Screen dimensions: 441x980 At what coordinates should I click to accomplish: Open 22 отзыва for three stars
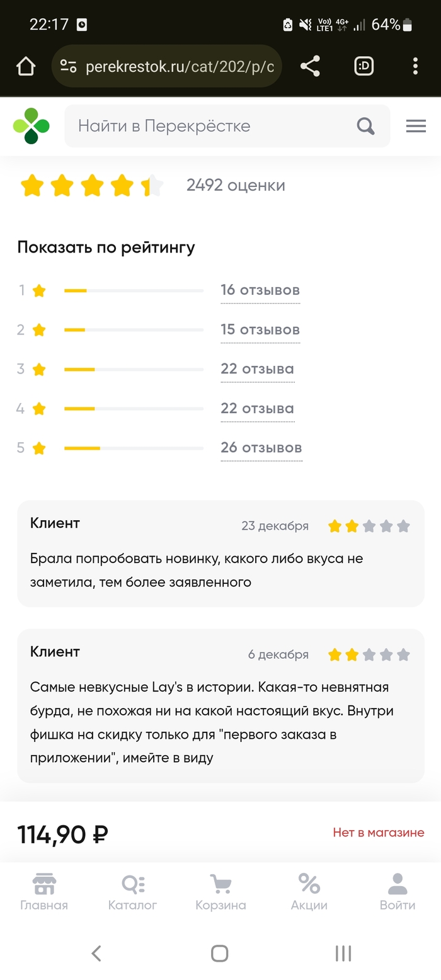coord(257,369)
